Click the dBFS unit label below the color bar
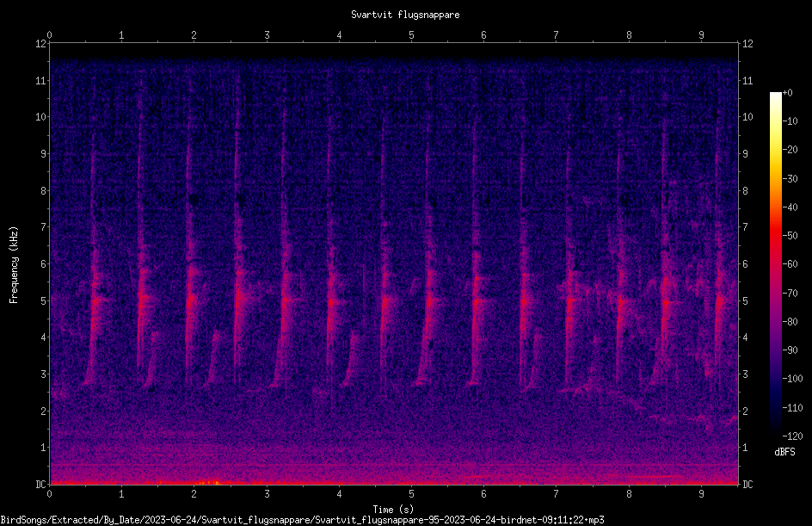The height and width of the screenshot is (526, 812). tap(784, 452)
